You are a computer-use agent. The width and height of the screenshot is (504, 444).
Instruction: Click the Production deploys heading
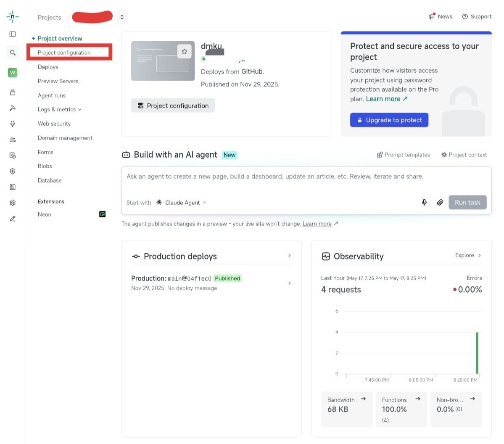point(180,256)
